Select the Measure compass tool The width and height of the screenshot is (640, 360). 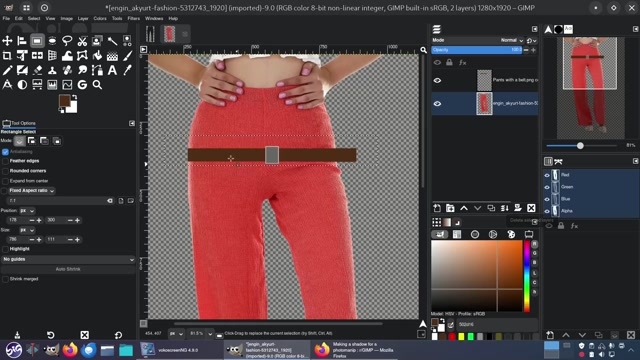click(x=7, y=85)
